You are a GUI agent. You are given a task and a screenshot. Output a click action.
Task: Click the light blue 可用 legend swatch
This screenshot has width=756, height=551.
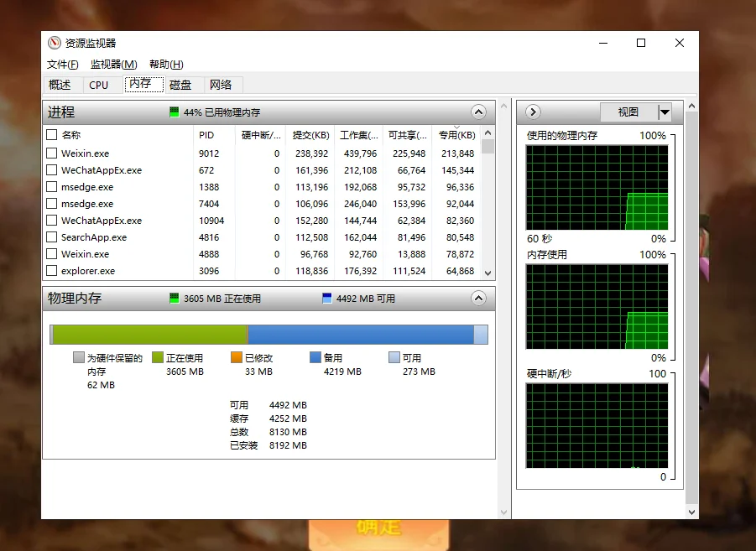[394, 357]
